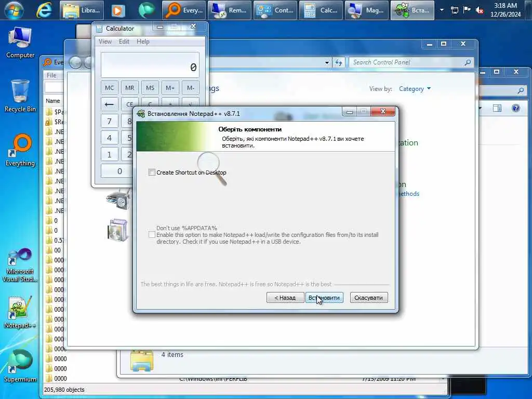
Task: Click Calculator backspace arrow button
Action: [109, 104]
